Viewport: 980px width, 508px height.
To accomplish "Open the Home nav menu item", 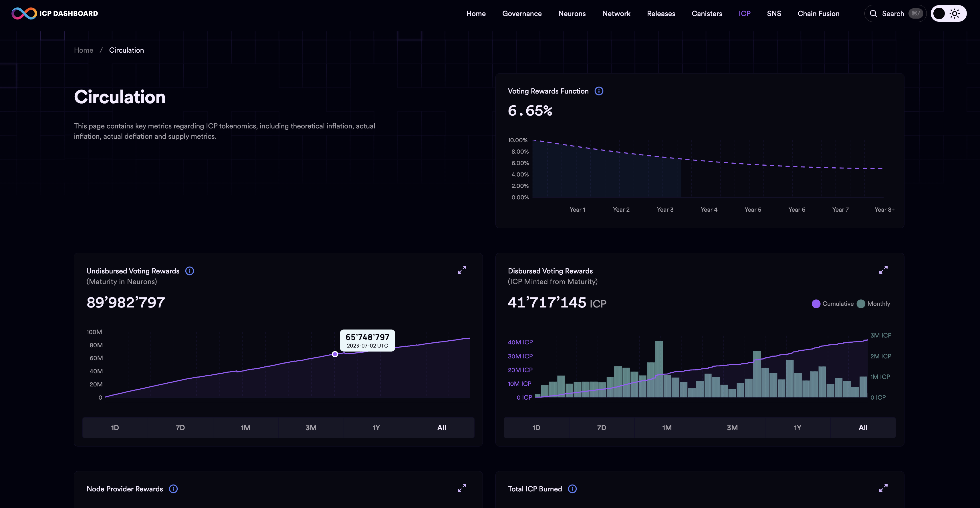I will [476, 14].
